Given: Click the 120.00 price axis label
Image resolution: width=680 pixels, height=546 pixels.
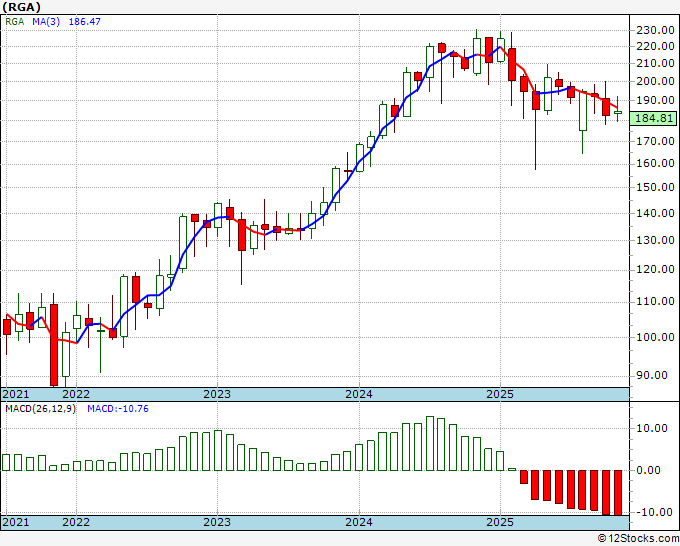Looking at the screenshot, I should pyautogui.click(x=655, y=269).
